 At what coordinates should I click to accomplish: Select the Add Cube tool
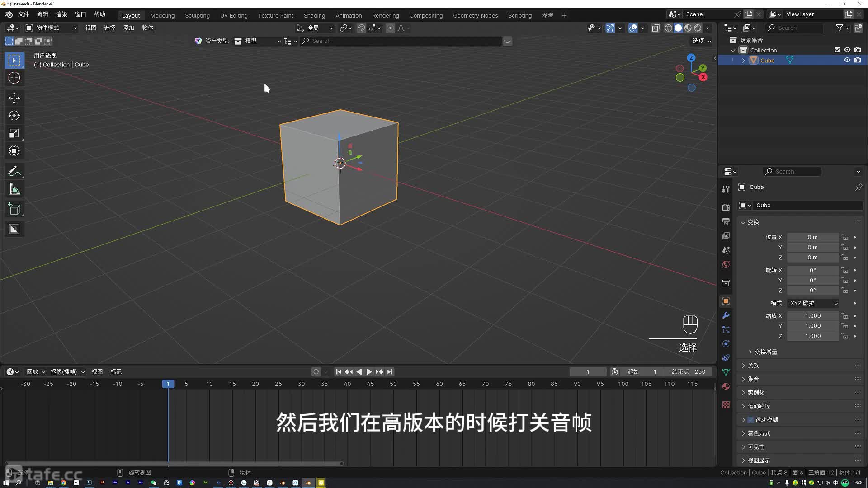point(14,209)
